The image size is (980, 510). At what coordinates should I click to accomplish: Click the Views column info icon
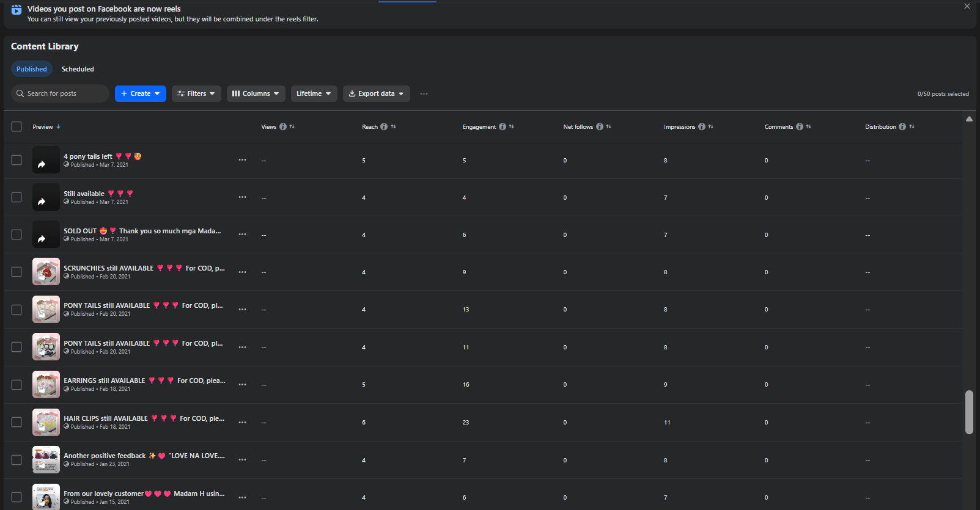282,127
